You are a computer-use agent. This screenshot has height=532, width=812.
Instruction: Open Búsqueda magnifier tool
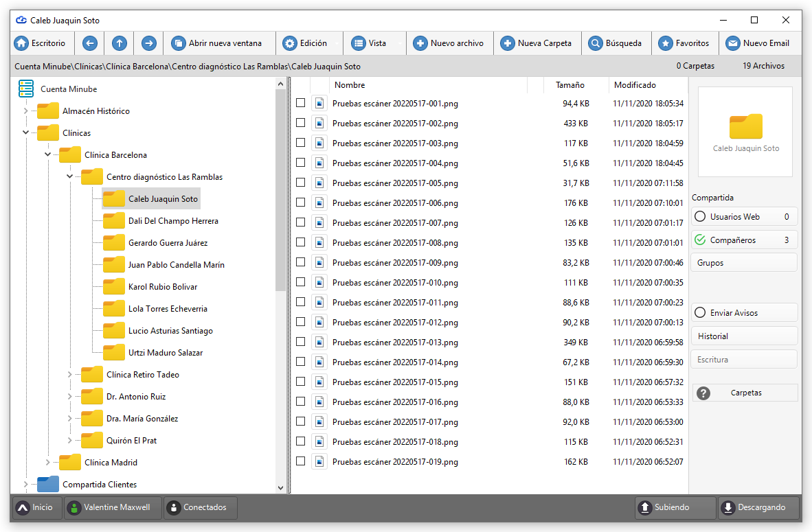pos(596,43)
